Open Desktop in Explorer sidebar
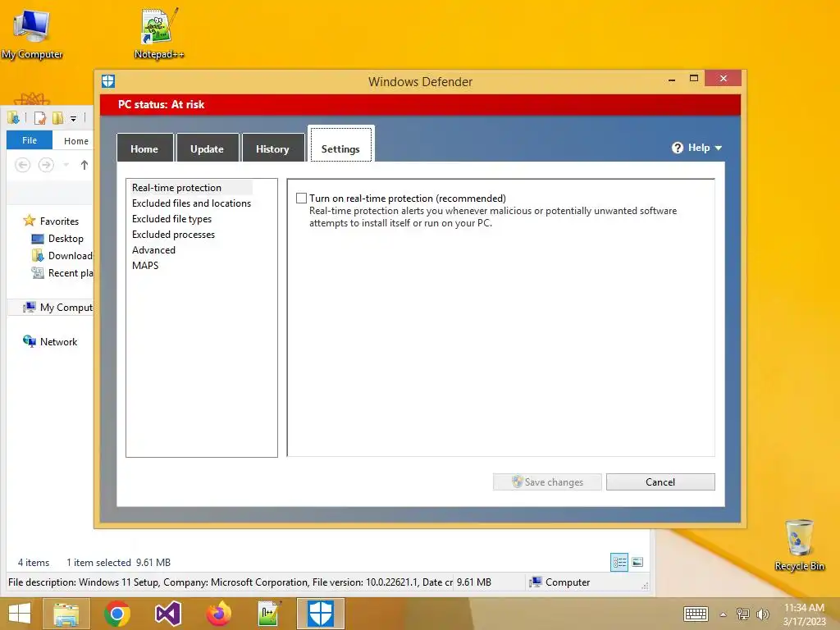 tap(57, 239)
